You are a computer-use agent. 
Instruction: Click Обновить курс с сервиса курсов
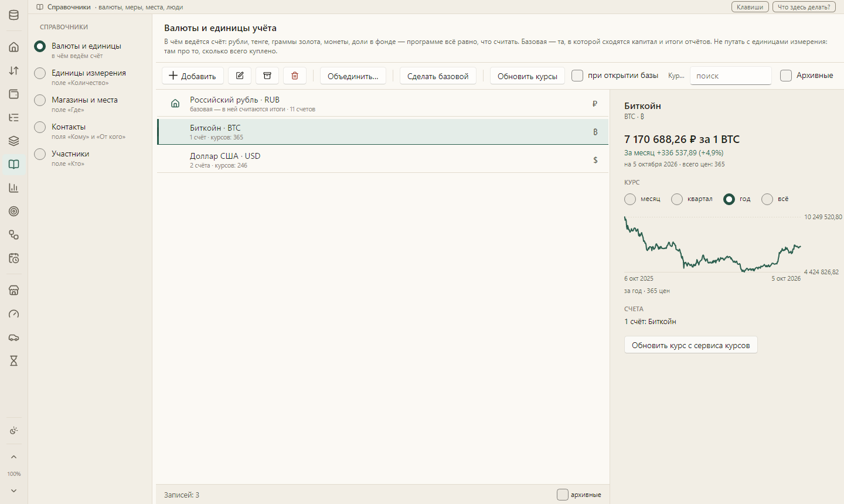point(691,345)
